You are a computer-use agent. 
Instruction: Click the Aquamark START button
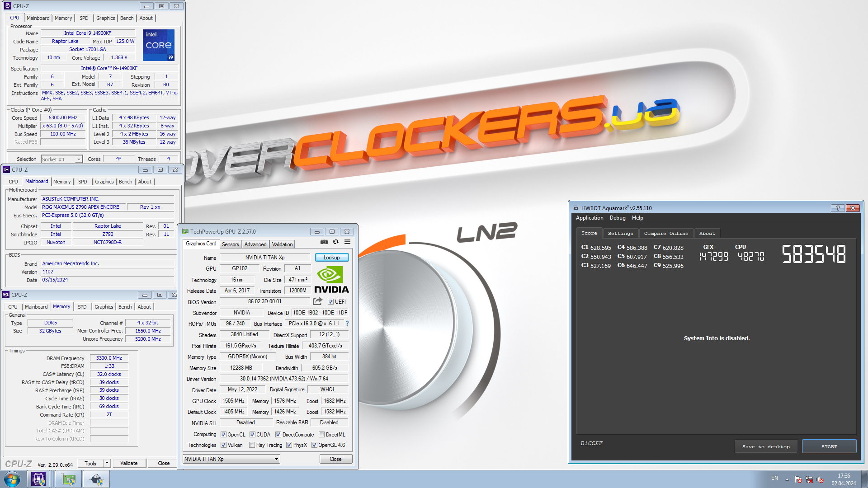click(829, 446)
